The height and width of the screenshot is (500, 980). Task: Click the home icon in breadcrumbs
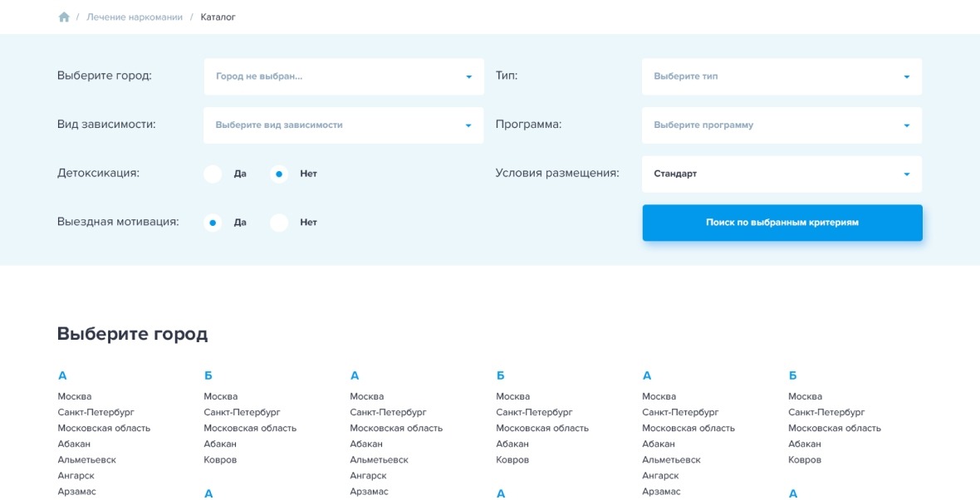point(64,17)
